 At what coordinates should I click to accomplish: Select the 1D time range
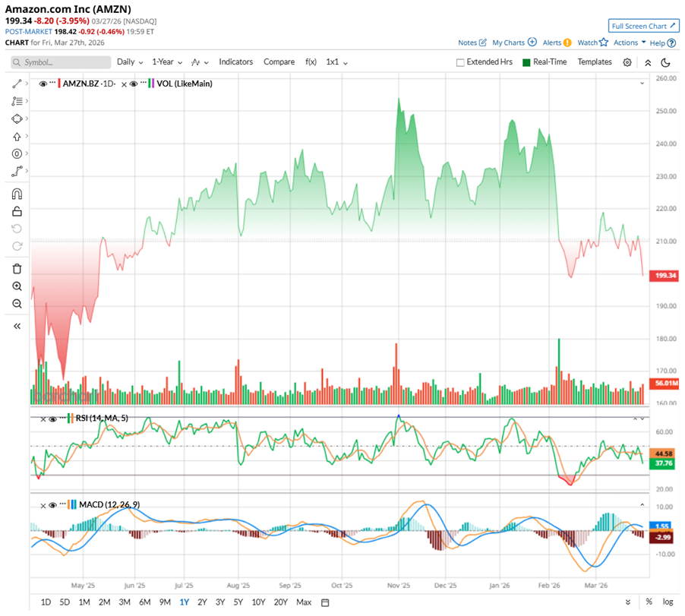pyautogui.click(x=46, y=602)
